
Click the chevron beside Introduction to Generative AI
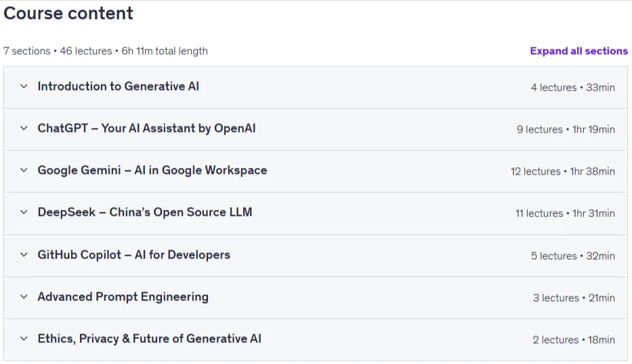pyautogui.click(x=24, y=86)
